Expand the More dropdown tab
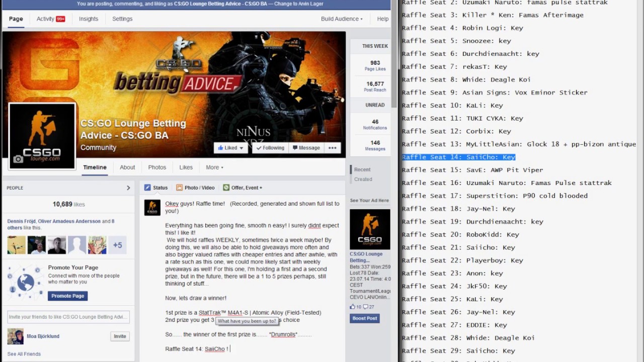Image resolution: width=644 pixels, height=362 pixels. 214,167
